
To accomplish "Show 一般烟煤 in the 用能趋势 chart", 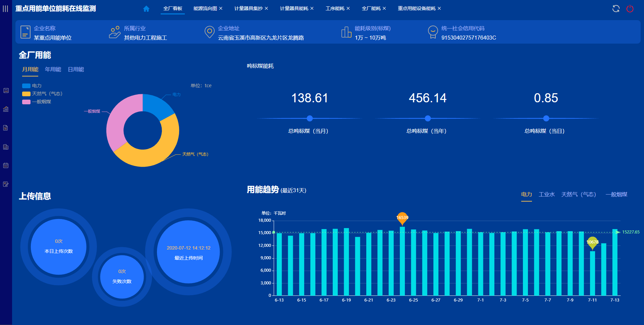I will point(616,195).
